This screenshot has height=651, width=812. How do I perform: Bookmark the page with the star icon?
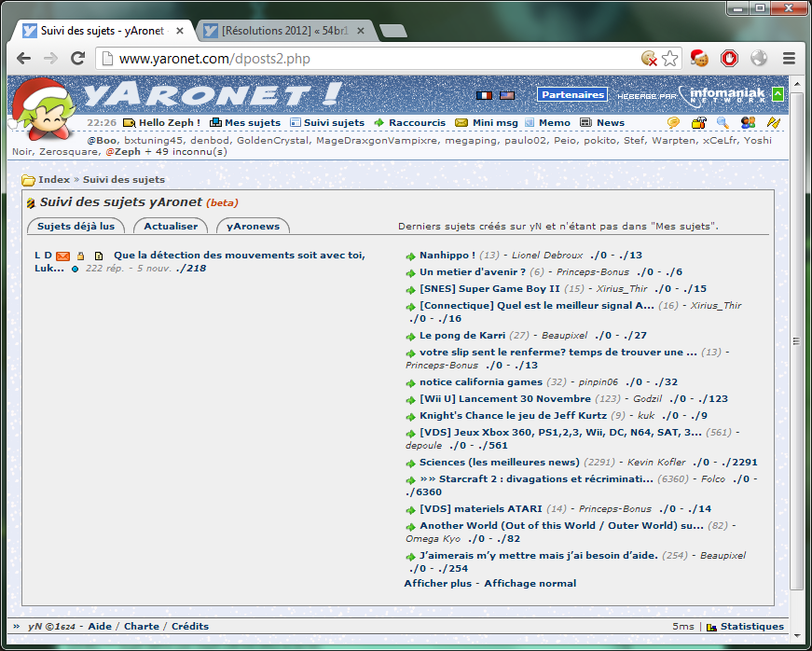coord(670,59)
